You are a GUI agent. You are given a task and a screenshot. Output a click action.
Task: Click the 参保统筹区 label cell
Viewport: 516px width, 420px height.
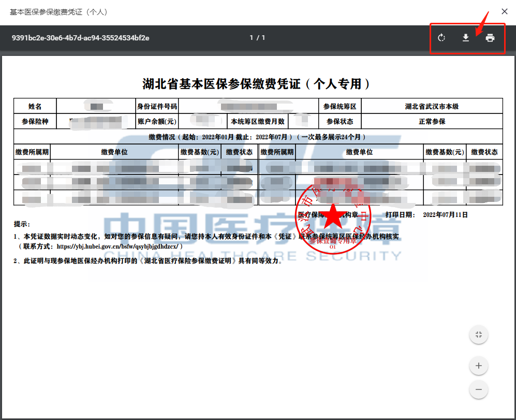[x=340, y=106]
